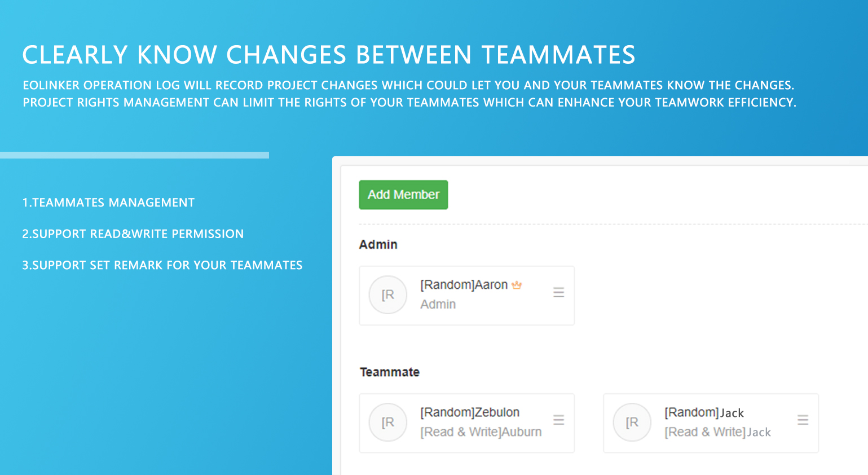Click the pale horizontal progress bar

[x=134, y=155]
